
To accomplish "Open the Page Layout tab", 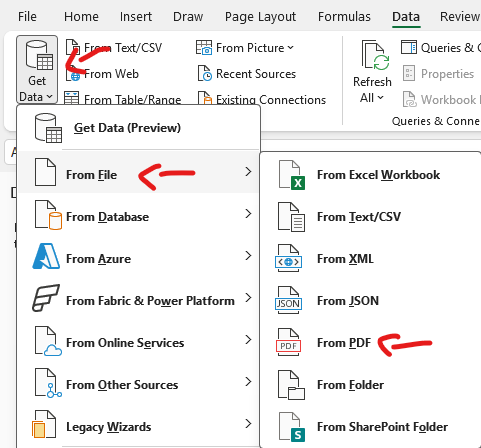I will click(260, 17).
